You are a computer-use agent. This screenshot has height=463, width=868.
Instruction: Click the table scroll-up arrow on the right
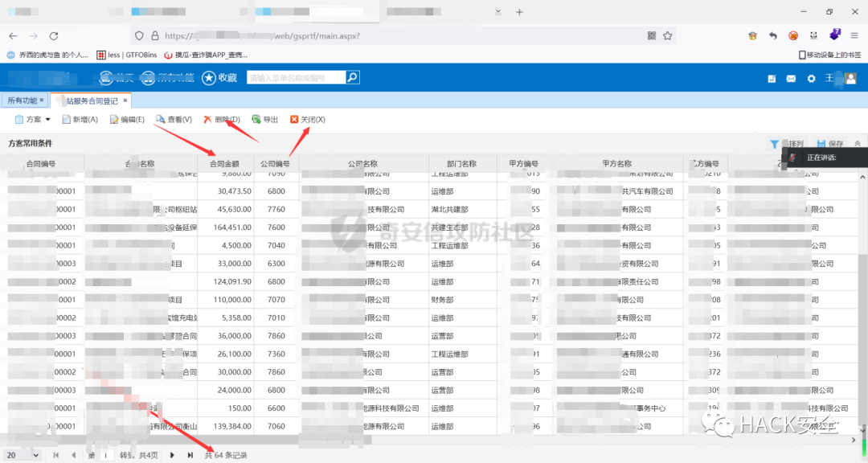click(862, 177)
